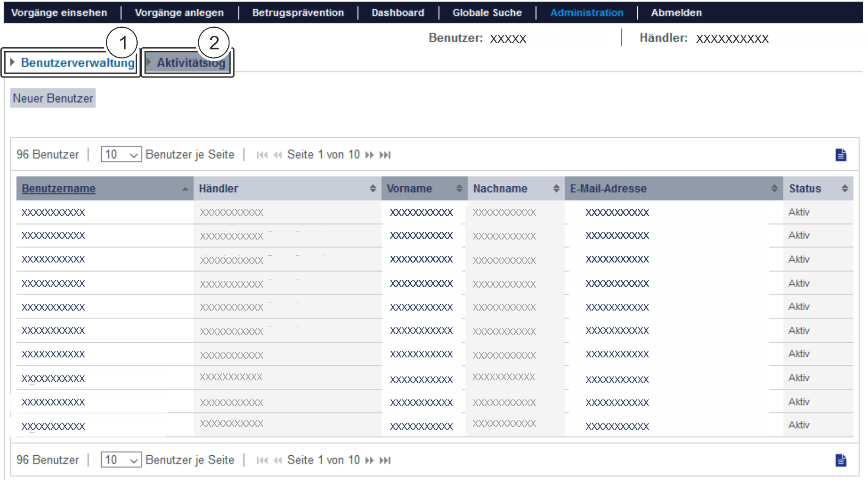This screenshot has height=480, width=868.
Task: Sort table by Status column arrows
Action: coord(844,188)
